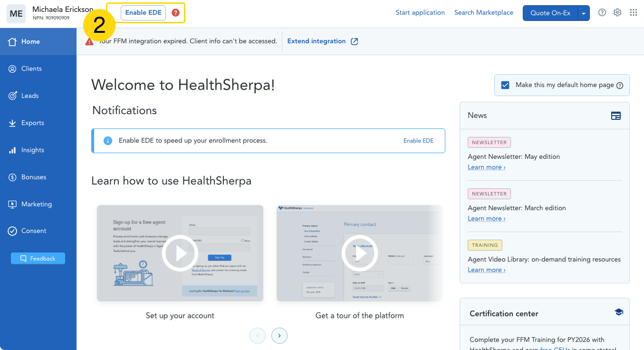Play the Get a tour of the platform video
This screenshot has height=350, width=644.
coord(360,253)
